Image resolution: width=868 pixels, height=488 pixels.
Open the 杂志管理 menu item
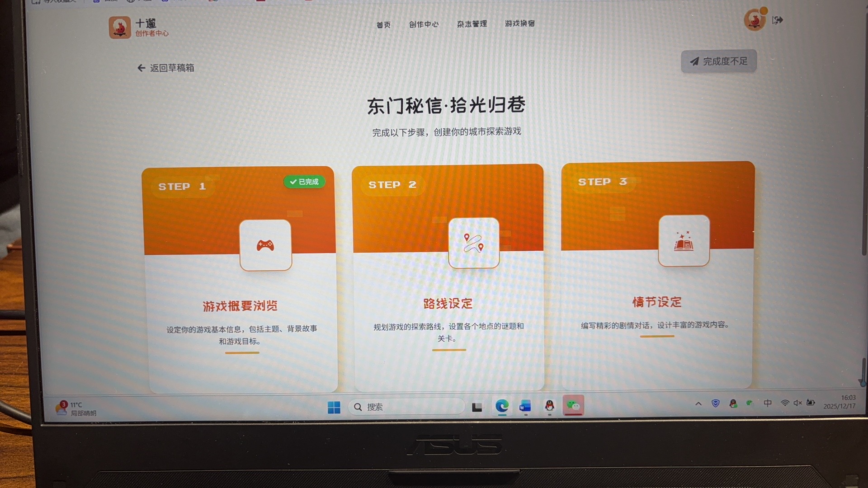pyautogui.click(x=472, y=24)
